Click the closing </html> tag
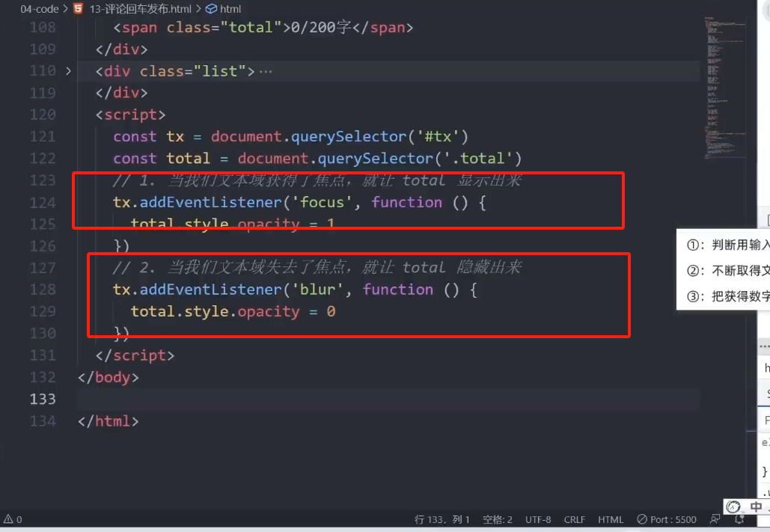Viewport: 770px width, 532px height. (108, 421)
